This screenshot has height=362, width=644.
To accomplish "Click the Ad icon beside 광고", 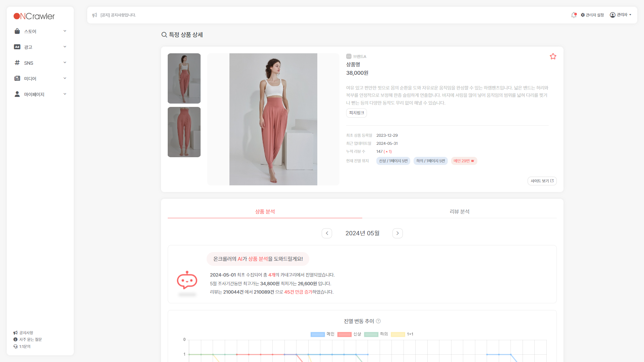I will [x=17, y=47].
